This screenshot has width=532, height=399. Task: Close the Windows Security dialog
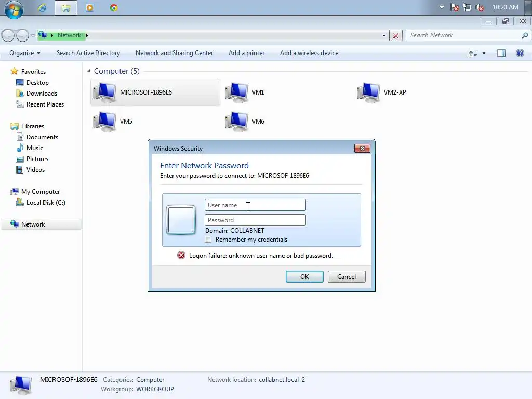coord(362,148)
